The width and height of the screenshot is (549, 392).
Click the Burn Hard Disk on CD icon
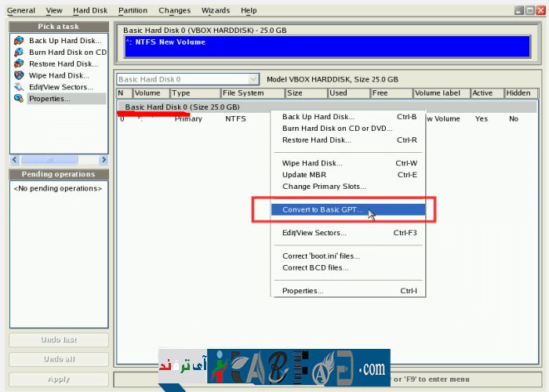pos(19,52)
